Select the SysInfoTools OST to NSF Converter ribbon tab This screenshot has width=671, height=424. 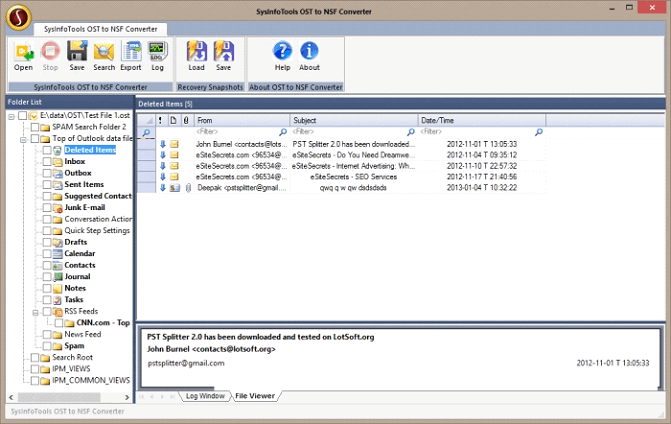pyautogui.click(x=101, y=29)
